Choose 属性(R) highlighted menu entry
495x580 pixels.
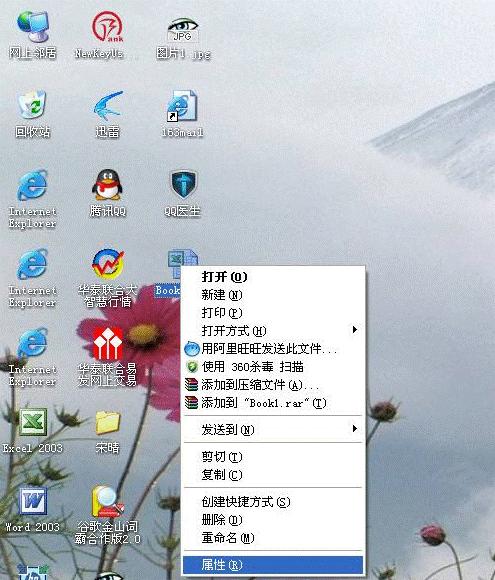[273, 565]
